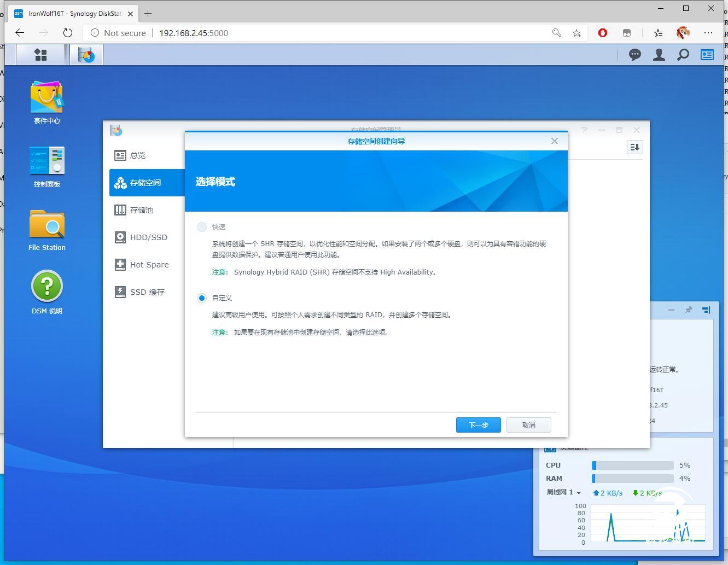Toggle the DSM widgets panel icon
728x565 pixels.
pyautogui.click(x=707, y=55)
